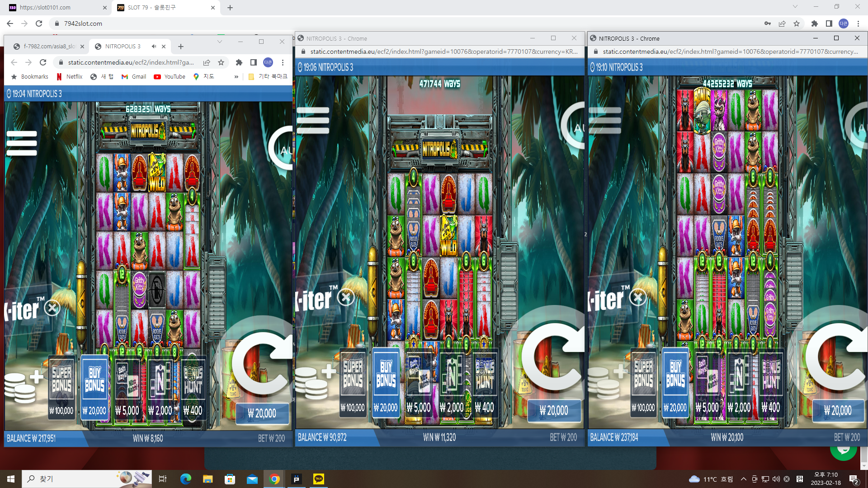Select Buy Bonus ₩20,000 in right game
Screen dimensions: 868x488
675,383
